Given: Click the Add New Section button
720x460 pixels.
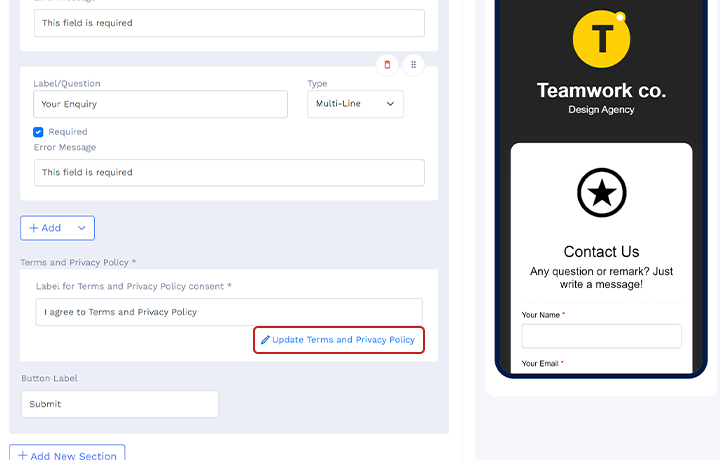Looking at the screenshot, I should [67, 452].
